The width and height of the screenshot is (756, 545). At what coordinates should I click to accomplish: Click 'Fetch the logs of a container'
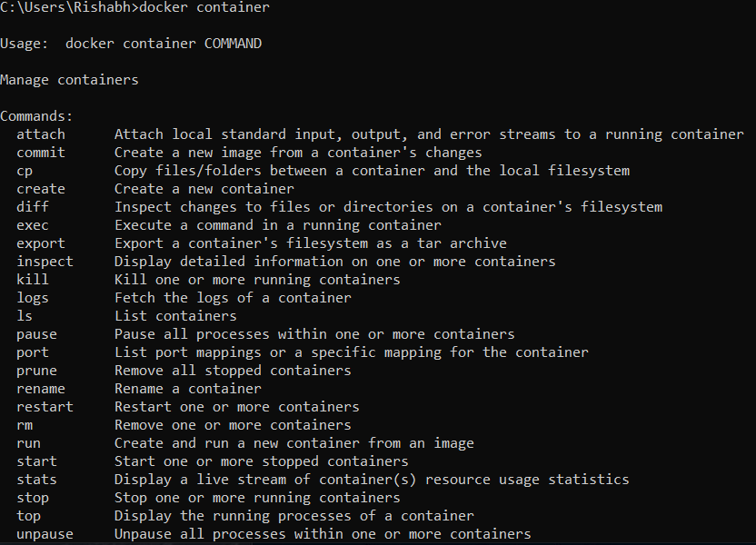(233, 298)
